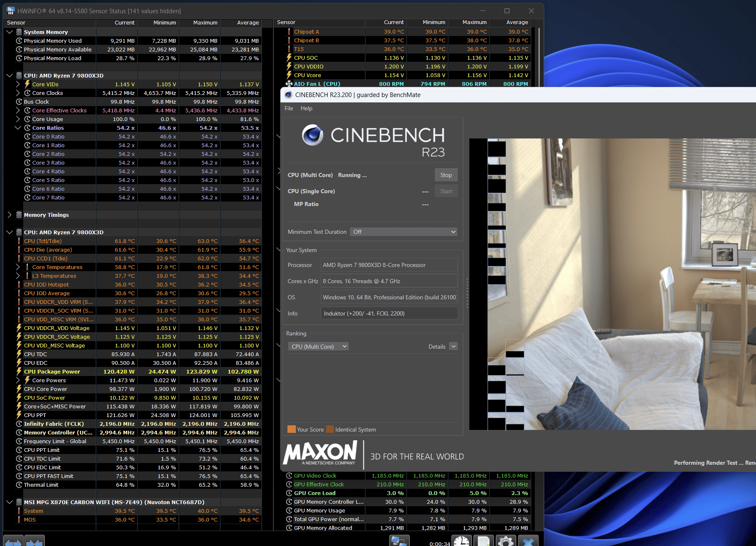Click the clock icon beside GPU Core Load
The width and height of the screenshot is (756, 546).
pyautogui.click(x=289, y=493)
